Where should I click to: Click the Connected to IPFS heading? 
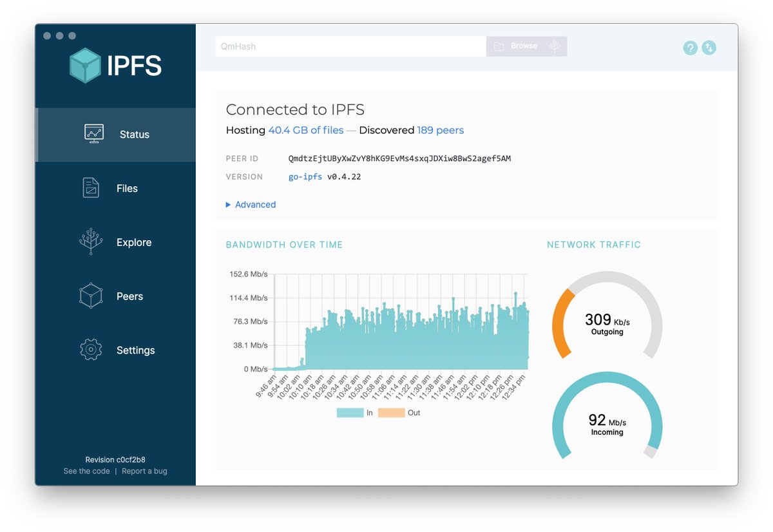click(x=295, y=109)
